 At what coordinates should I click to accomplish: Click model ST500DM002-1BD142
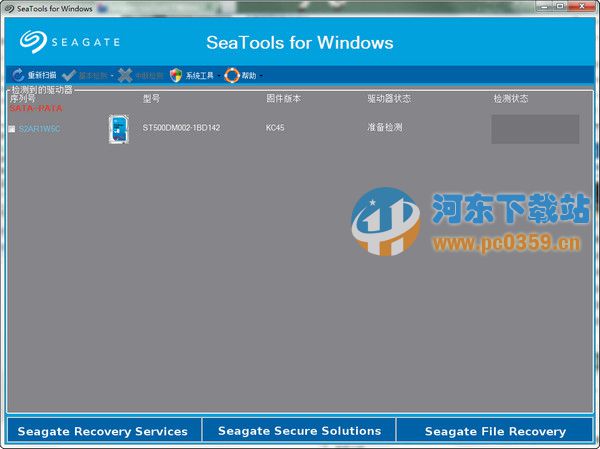tap(181, 127)
